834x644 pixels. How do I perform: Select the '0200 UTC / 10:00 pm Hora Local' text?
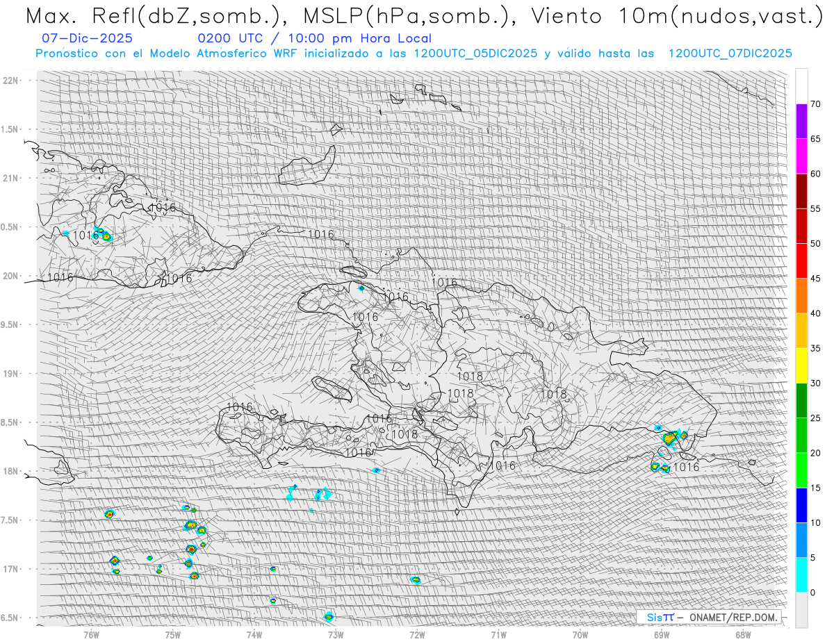pyautogui.click(x=314, y=39)
